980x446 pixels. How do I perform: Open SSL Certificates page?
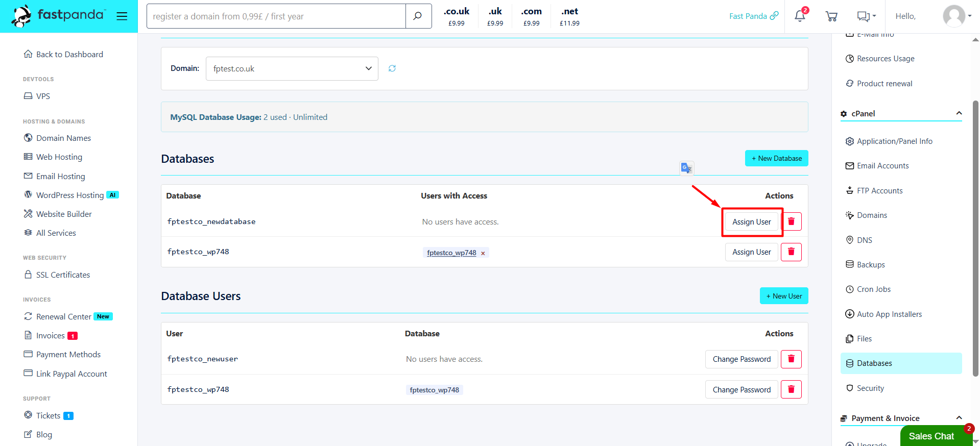coord(57,275)
